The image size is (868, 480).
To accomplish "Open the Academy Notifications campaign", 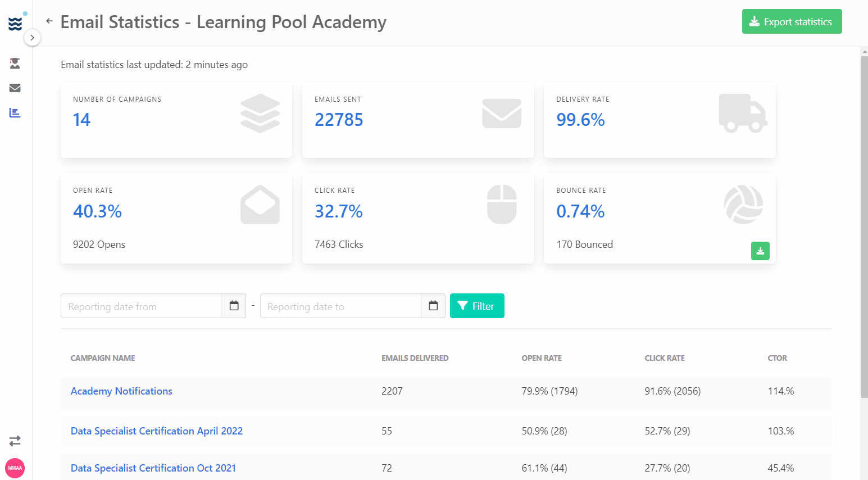I will click(121, 391).
